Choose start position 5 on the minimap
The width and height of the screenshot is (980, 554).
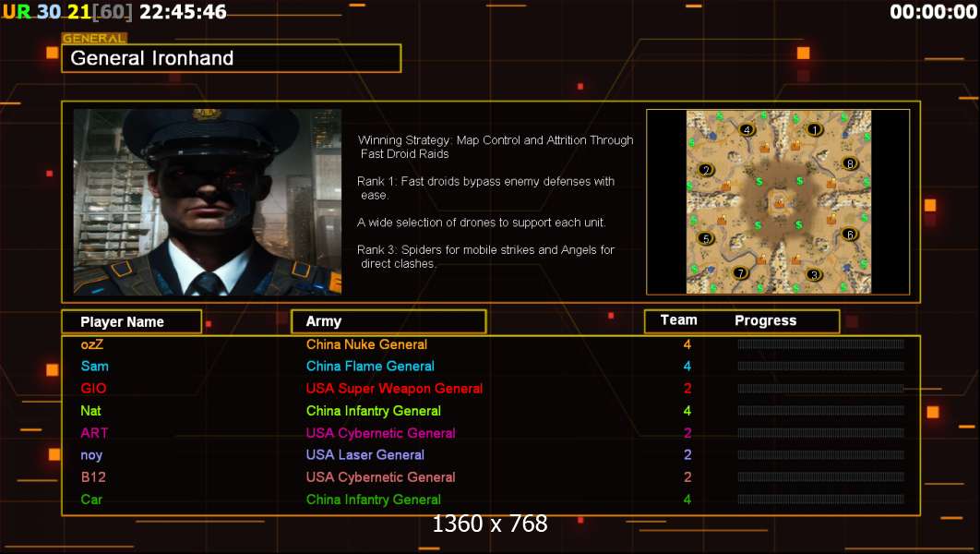coord(706,238)
